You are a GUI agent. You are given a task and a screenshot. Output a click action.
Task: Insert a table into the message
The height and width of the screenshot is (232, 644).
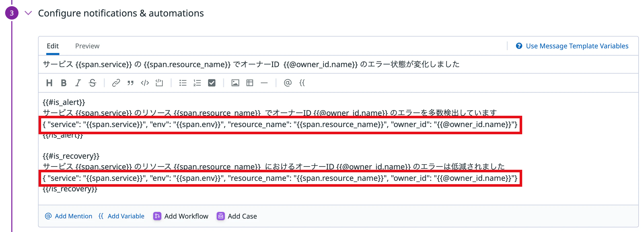[x=250, y=83]
